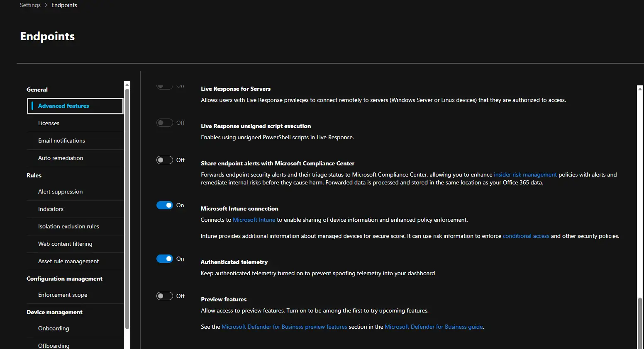Image resolution: width=644 pixels, height=349 pixels.
Task: Select Email notifications in sidebar
Action: [x=61, y=141]
